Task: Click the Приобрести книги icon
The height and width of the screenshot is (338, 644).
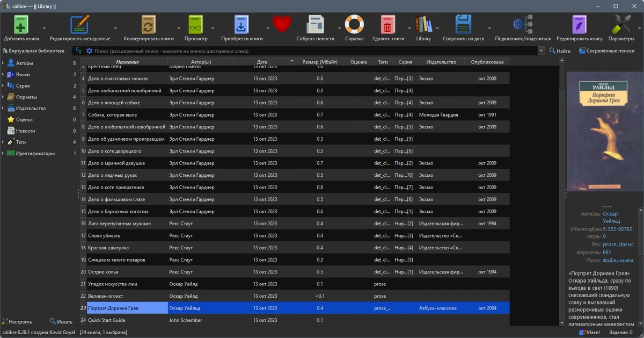Action: pos(242,25)
